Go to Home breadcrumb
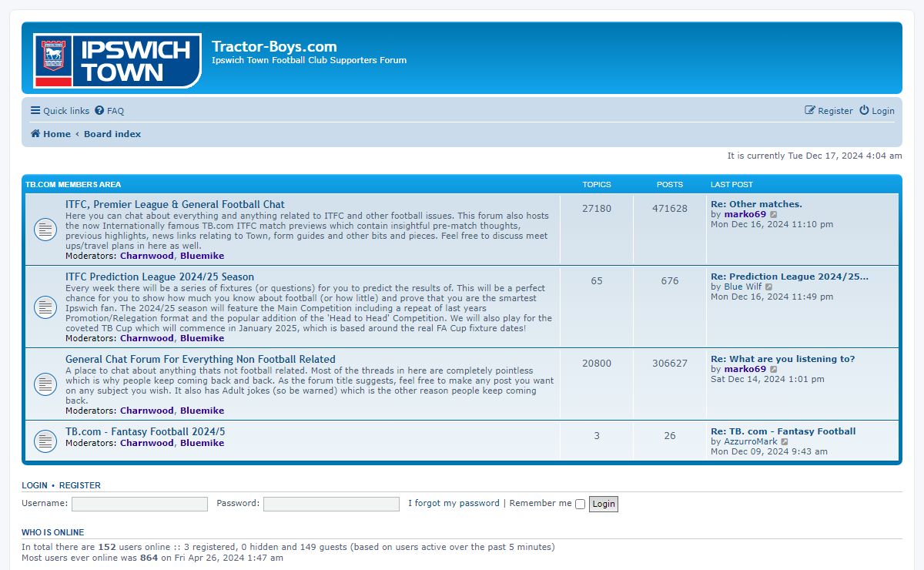Image resolution: width=924 pixels, height=570 pixels. tap(51, 134)
